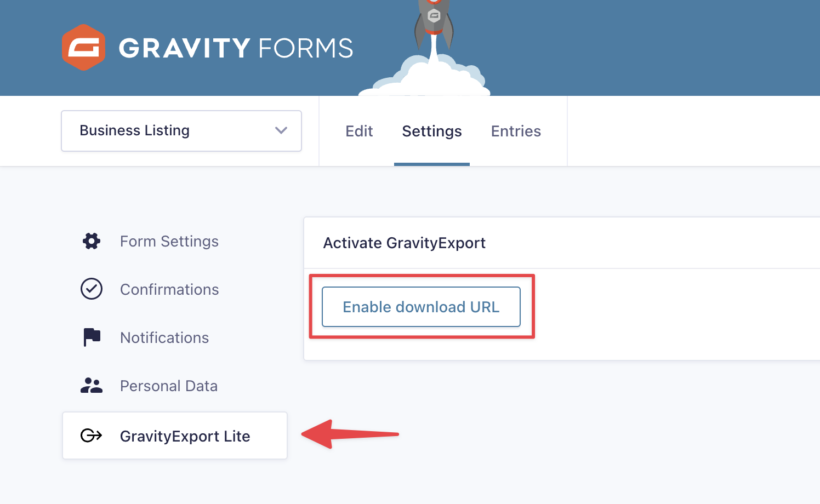Click the Enable download URL button
820x504 pixels.
[420, 307]
